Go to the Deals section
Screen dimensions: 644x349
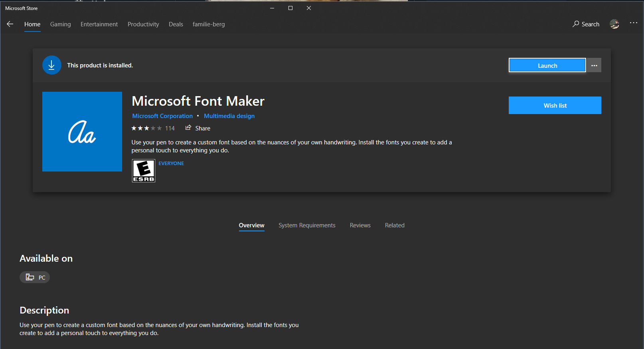[x=176, y=24]
